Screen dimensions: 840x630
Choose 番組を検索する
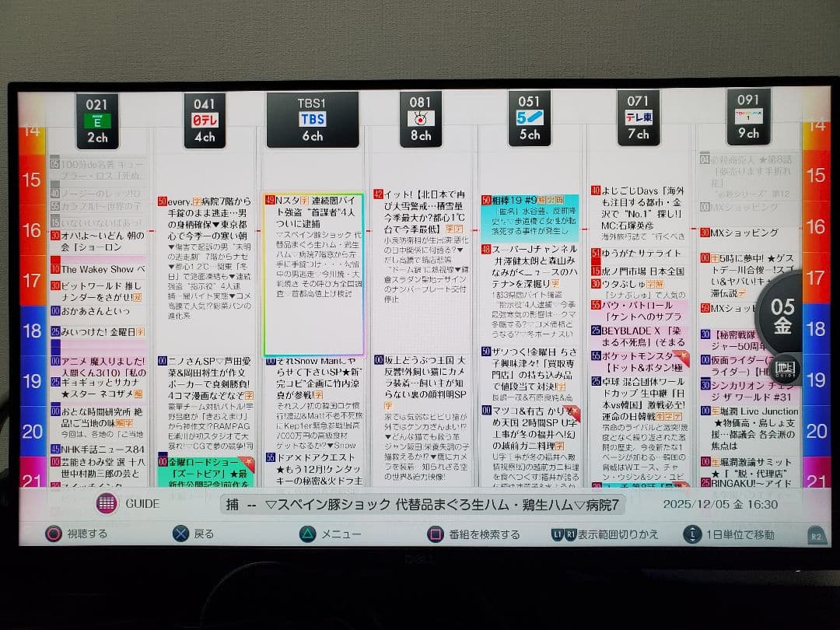pyautogui.click(x=484, y=534)
